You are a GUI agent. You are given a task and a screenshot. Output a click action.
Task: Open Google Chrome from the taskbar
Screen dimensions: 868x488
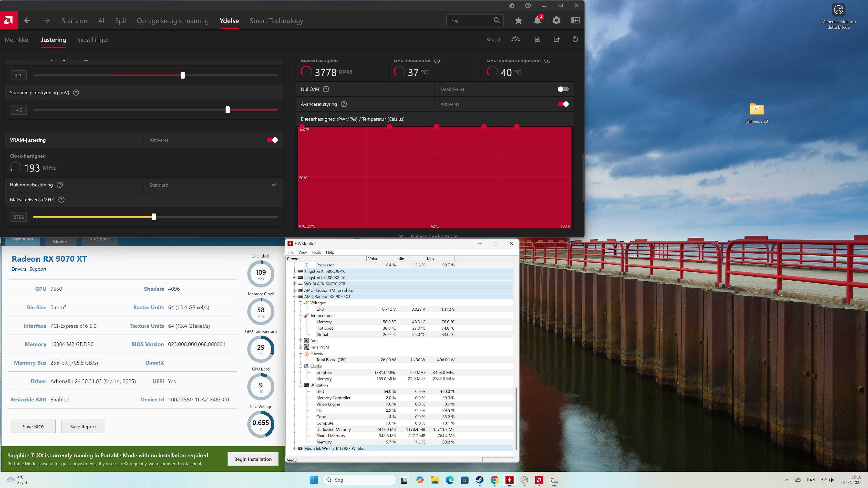click(494, 480)
